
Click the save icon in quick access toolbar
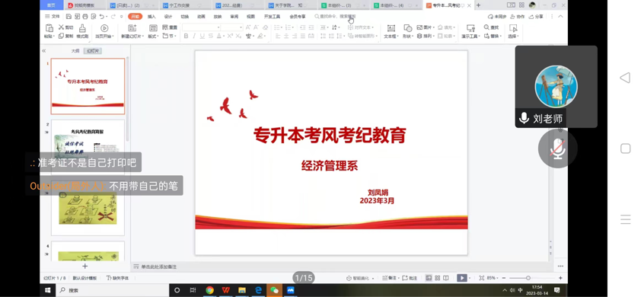click(x=69, y=17)
